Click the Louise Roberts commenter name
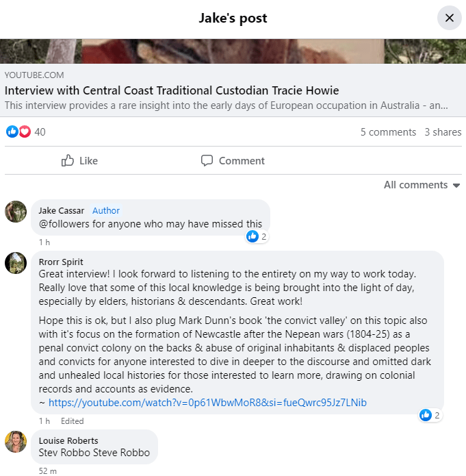This screenshot has width=466, height=476. click(68, 440)
